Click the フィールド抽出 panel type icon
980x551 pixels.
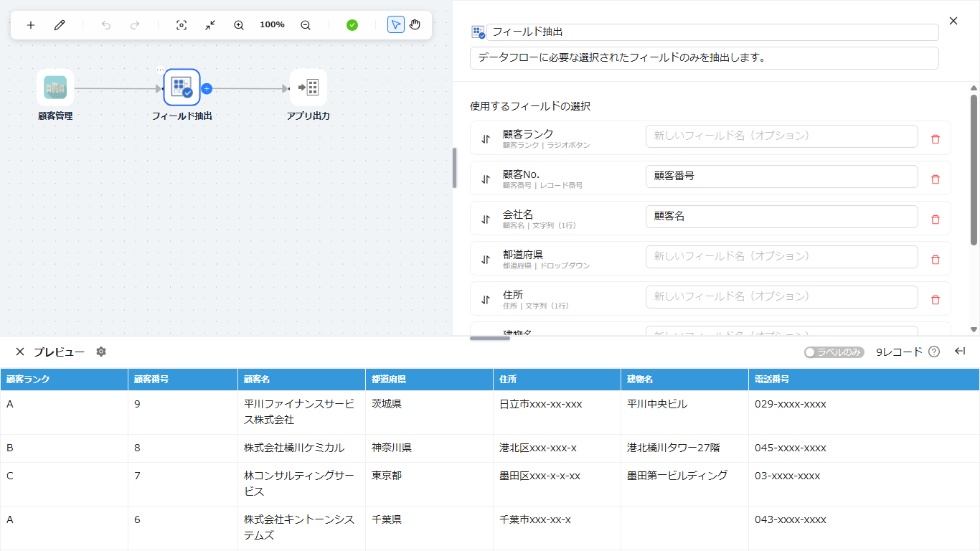tap(478, 32)
